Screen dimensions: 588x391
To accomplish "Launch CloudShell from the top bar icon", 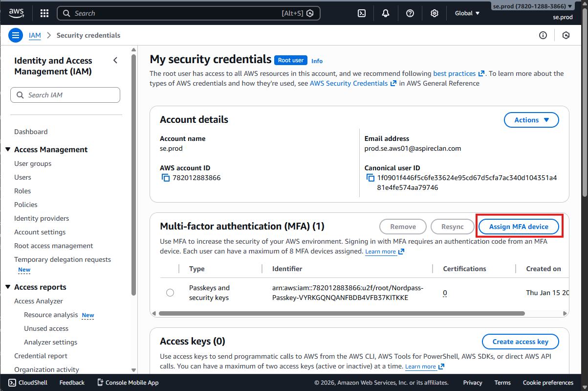I will pyautogui.click(x=362, y=13).
